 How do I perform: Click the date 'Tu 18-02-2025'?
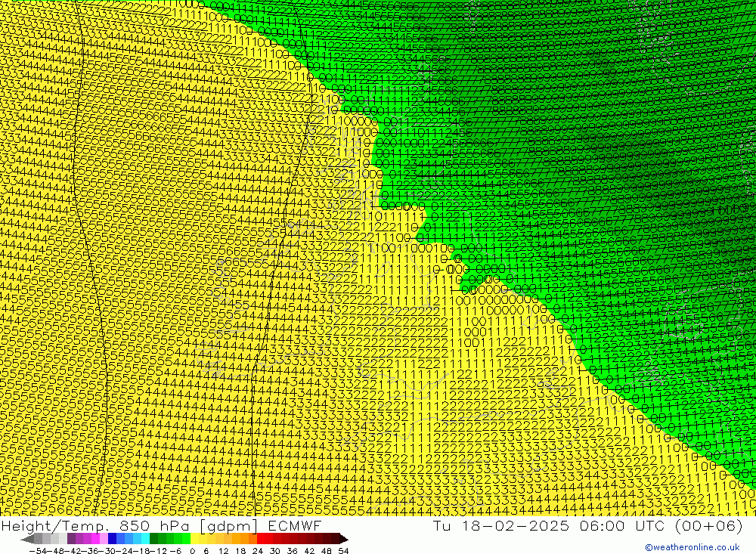(x=501, y=525)
